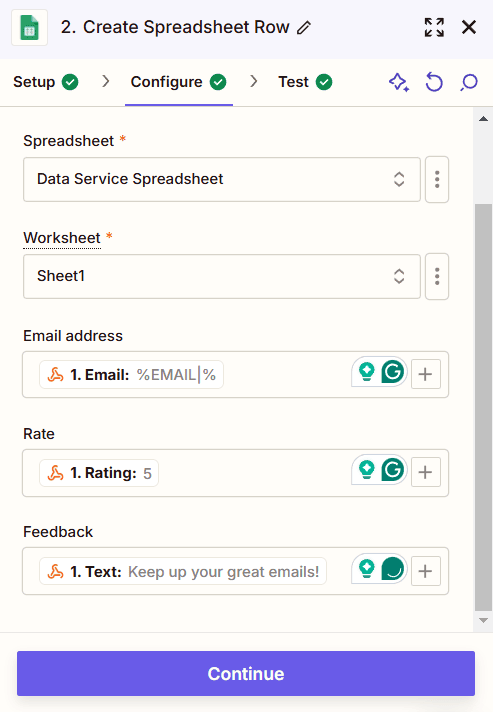This screenshot has height=712, width=493.
Task: Click lightbulb suggestion icon in Rate field
Action: coord(366,470)
